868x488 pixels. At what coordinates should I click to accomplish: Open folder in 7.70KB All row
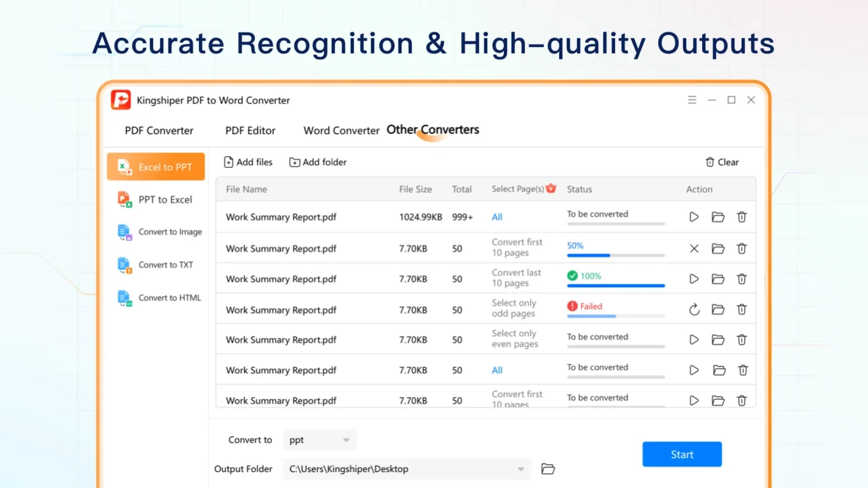tap(719, 370)
